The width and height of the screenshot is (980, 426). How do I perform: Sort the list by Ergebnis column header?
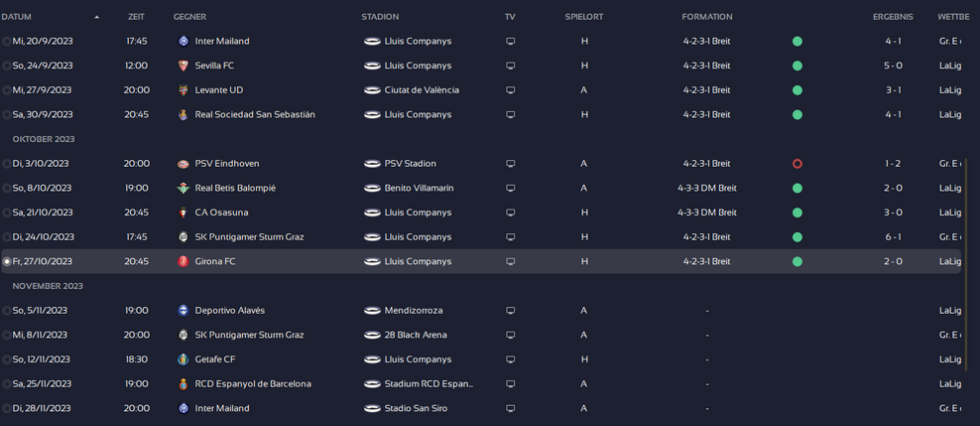(x=893, y=17)
